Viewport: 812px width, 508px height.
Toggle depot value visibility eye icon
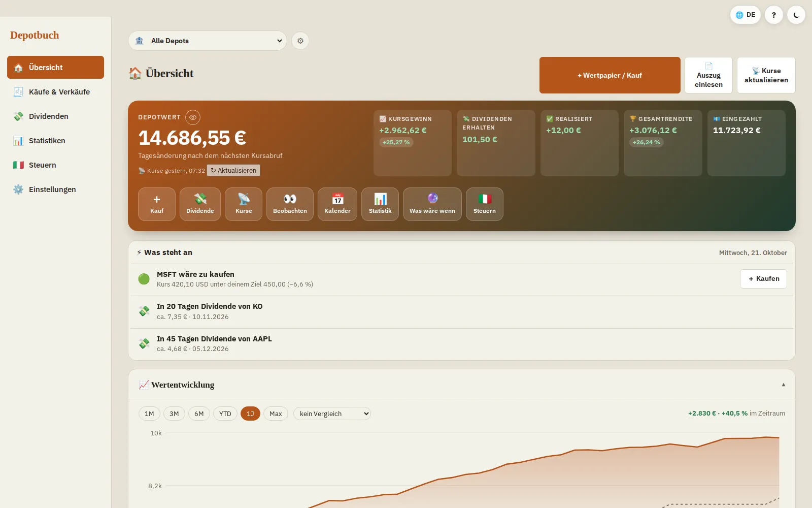click(x=193, y=117)
